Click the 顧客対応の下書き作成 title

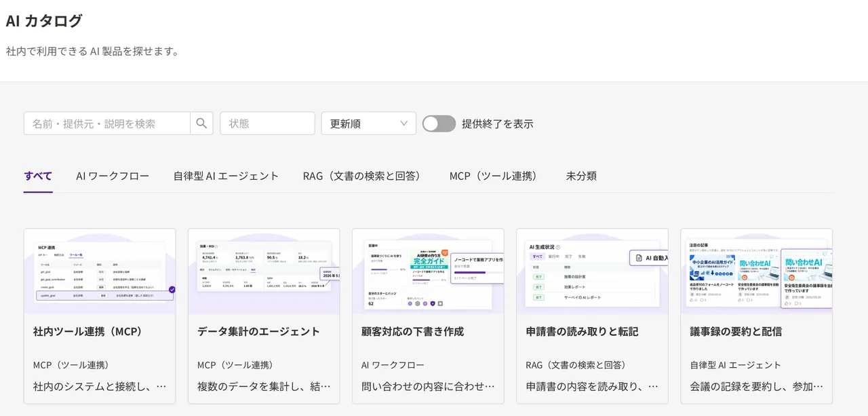pyautogui.click(x=412, y=331)
